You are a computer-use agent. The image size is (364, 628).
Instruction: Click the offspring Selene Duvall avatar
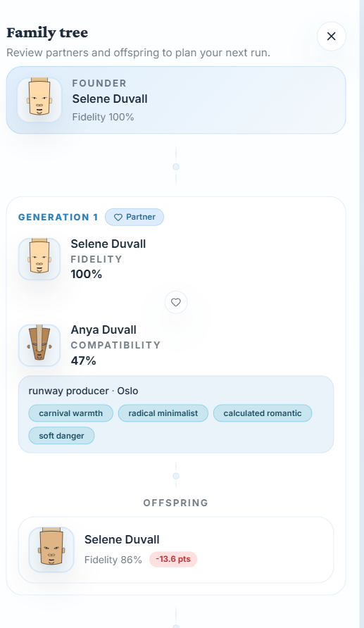[51, 549]
